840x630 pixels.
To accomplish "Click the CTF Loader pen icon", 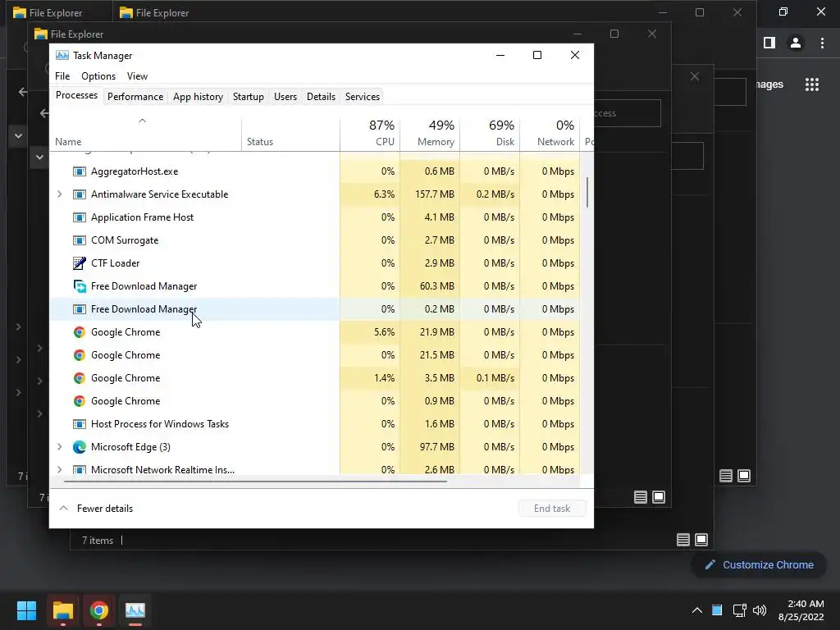I will click(x=80, y=263).
